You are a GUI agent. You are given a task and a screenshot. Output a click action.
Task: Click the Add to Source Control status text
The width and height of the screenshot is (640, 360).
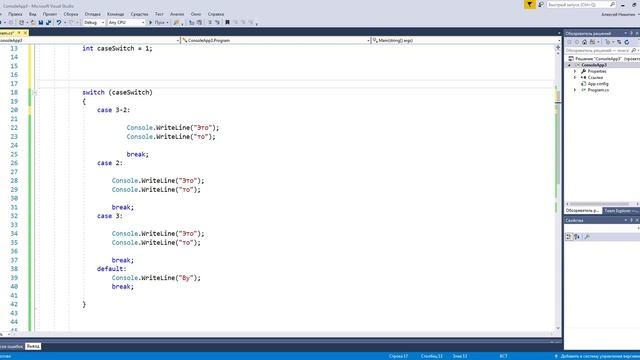click(600, 356)
